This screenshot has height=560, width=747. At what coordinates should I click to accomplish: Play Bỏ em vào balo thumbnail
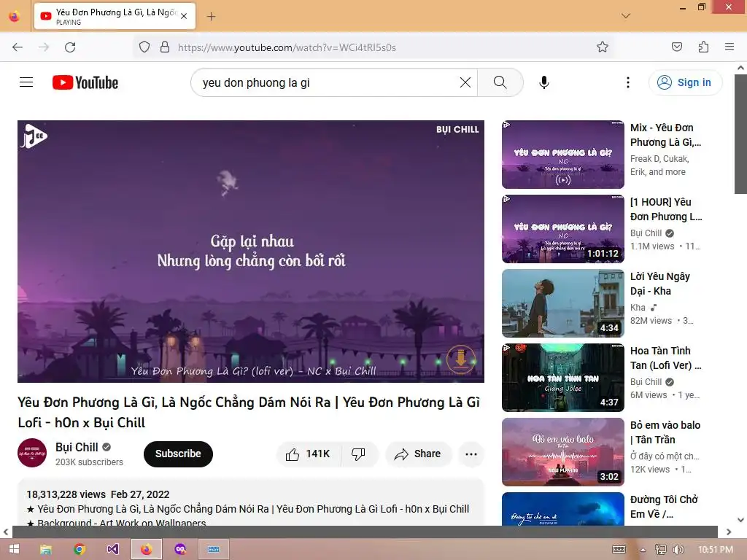(x=562, y=451)
